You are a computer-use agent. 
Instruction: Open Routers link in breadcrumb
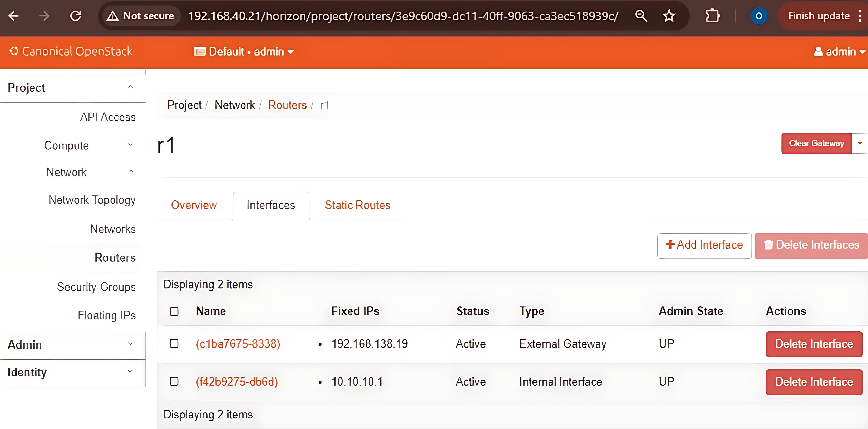point(287,105)
